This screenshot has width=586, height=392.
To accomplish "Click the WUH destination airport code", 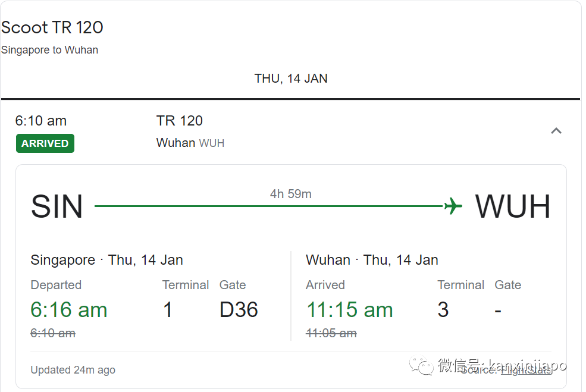I will coord(513,207).
